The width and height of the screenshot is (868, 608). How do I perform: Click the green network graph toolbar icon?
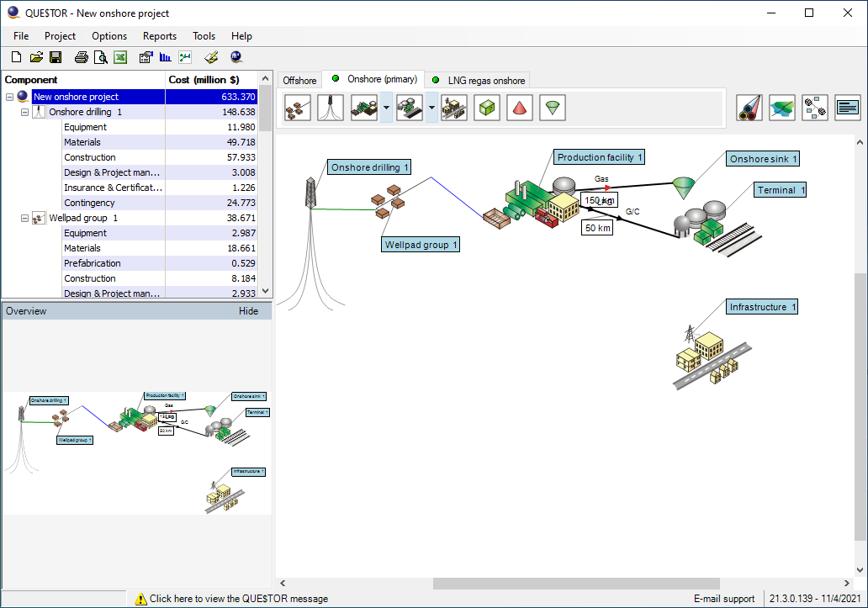coord(185,57)
